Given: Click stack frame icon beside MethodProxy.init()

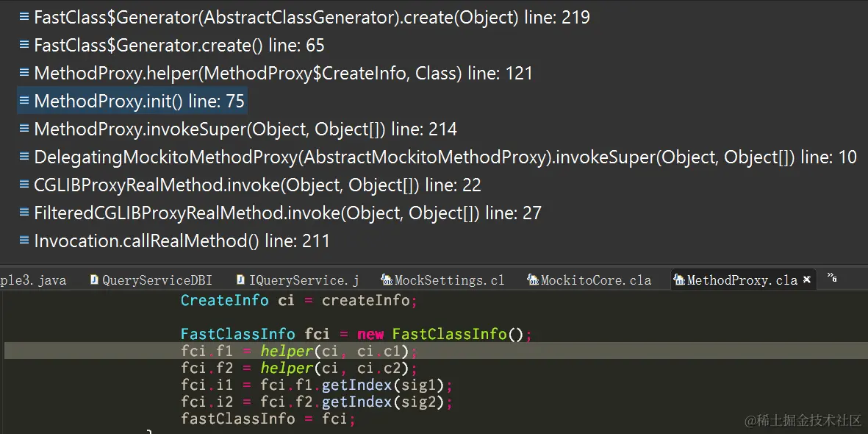Looking at the screenshot, I should coord(24,100).
